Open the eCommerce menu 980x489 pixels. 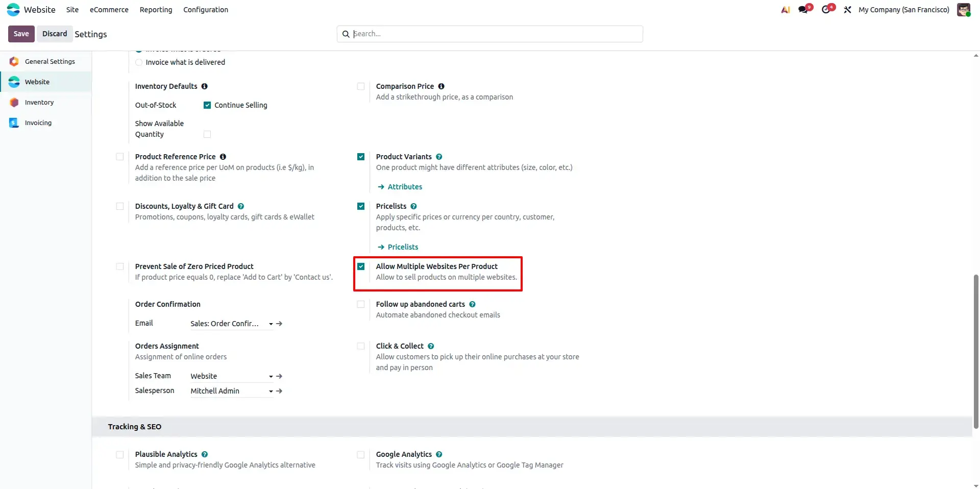[x=109, y=10]
